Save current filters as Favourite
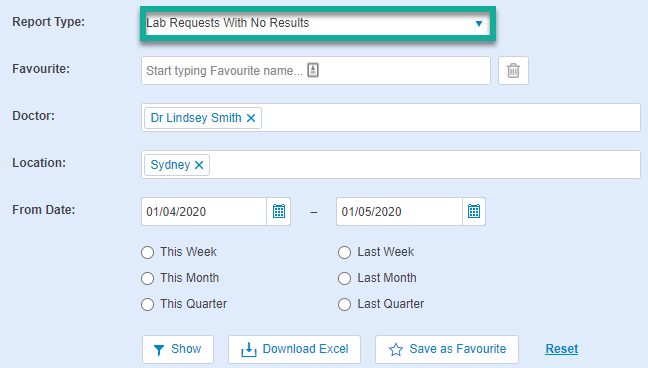The image size is (648, 368). [x=447, y=349]
